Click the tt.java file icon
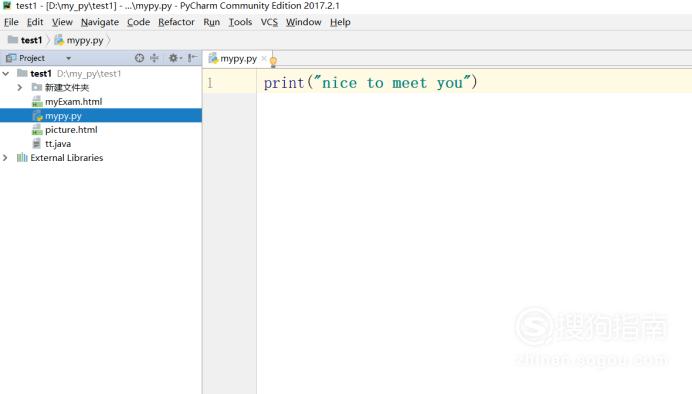This screenshot has width=692, height=394. (37, 144)
